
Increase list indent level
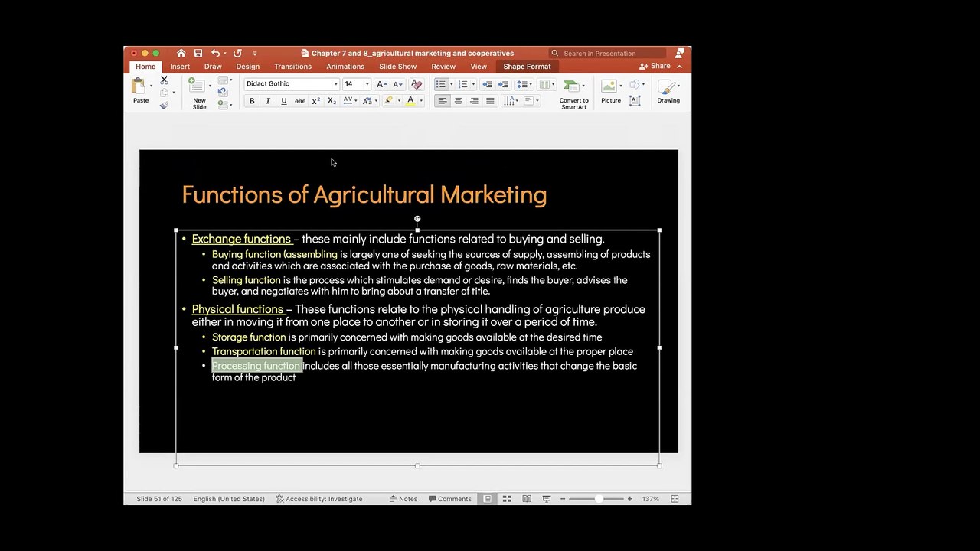[503, 84]
